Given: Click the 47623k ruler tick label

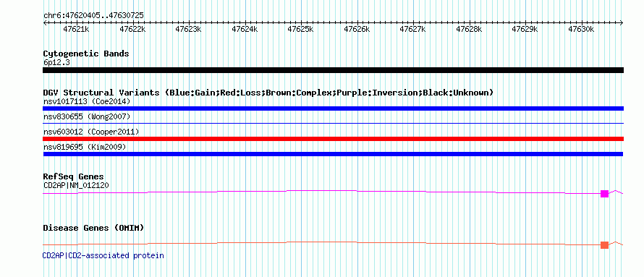Looking at the screenshot, I should pos(189,30).
